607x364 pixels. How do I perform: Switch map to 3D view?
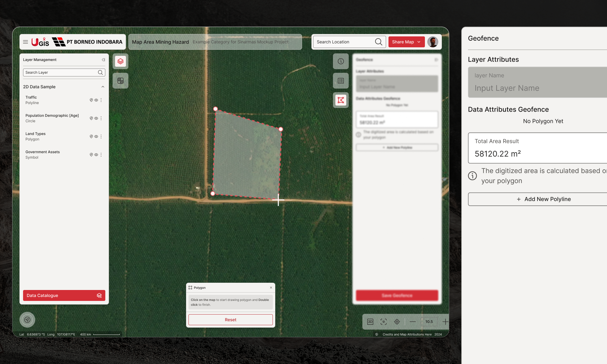click(x=370, y=322)
